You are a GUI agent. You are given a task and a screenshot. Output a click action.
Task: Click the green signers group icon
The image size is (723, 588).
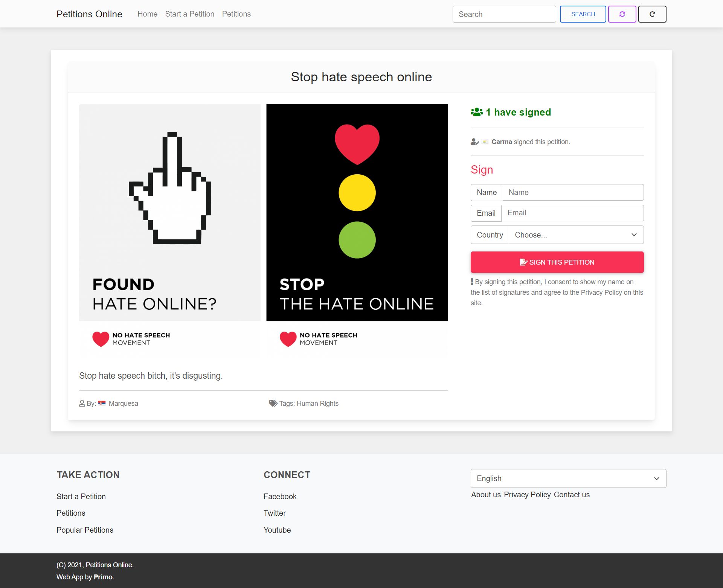477,112
